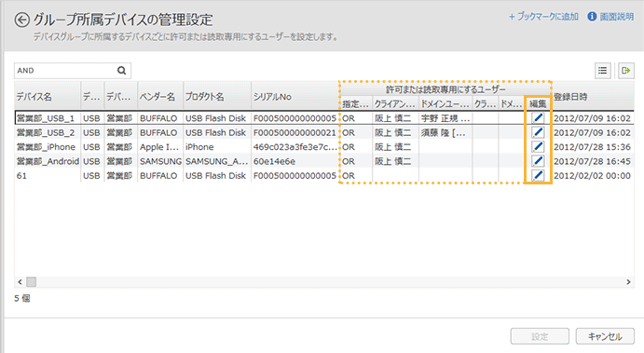Select the row with device name 61

coord(323,176)
